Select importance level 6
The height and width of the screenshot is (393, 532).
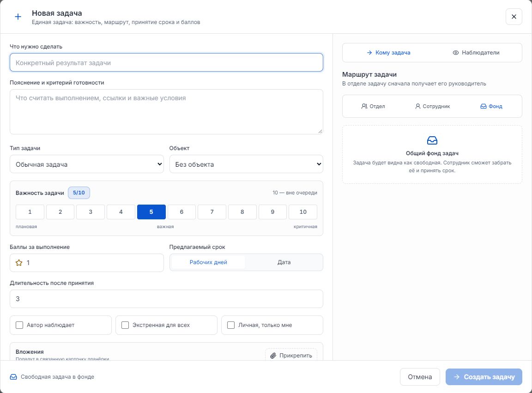click(181, 212)
